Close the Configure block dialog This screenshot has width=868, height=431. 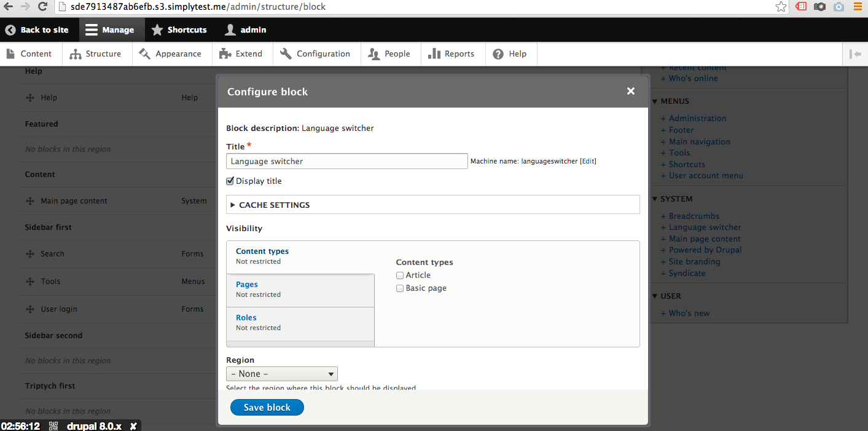click(x=631, y=91)
